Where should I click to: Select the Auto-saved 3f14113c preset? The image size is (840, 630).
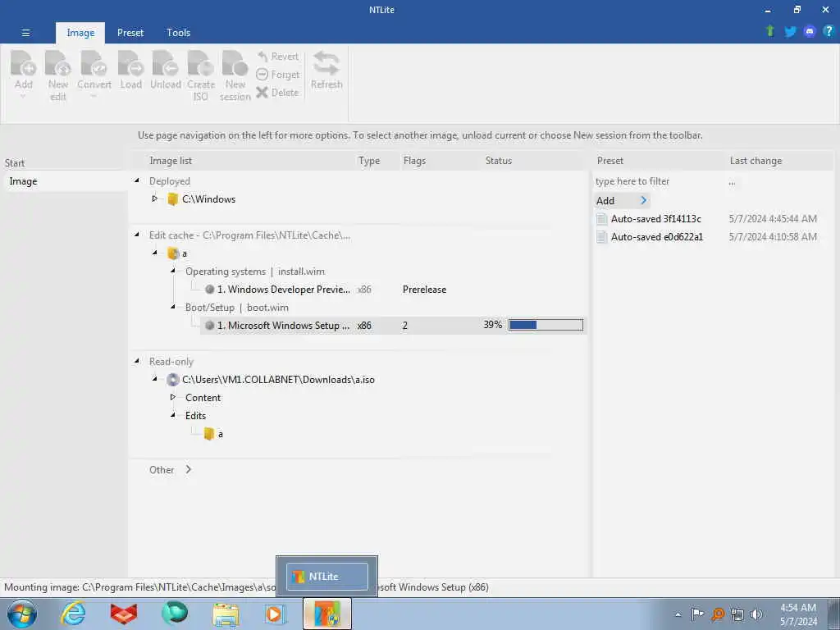(655, 218)
